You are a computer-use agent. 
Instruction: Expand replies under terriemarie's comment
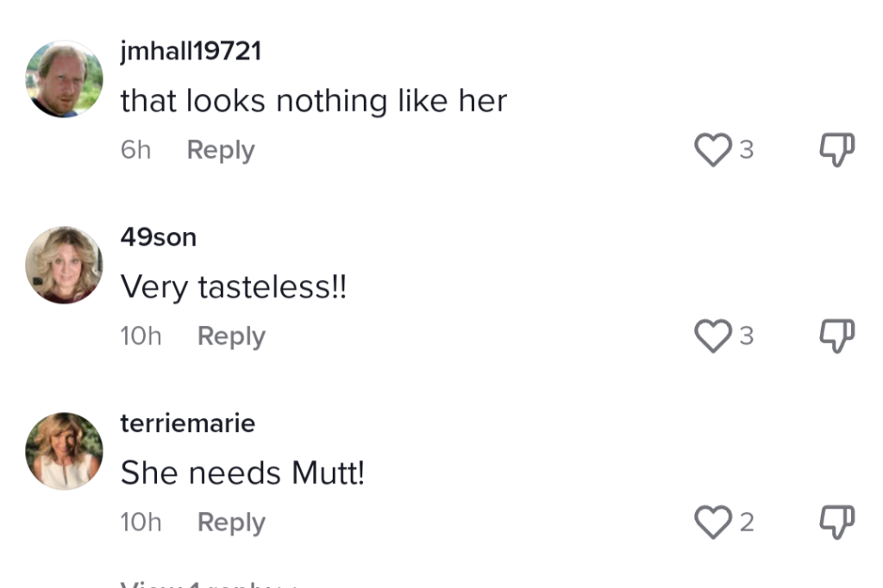tap(209, 585)
